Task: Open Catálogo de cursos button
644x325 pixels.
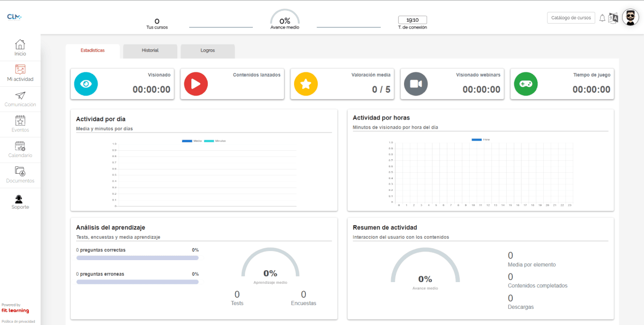Action: [x=571, y=18]
